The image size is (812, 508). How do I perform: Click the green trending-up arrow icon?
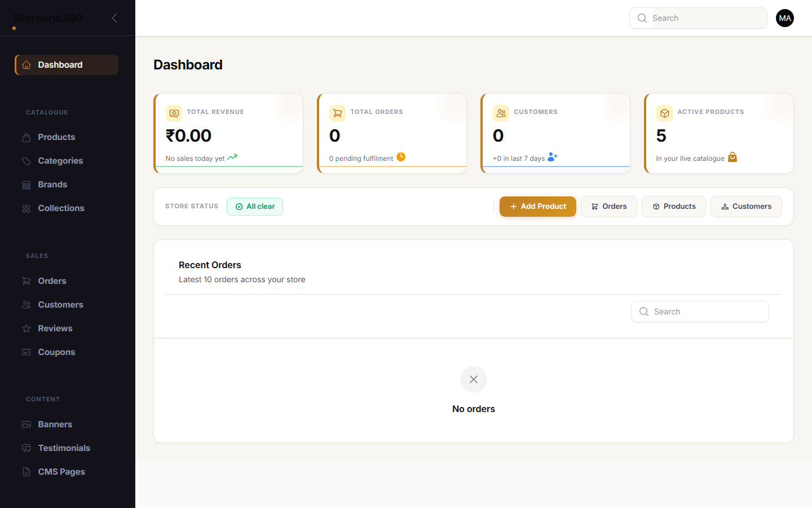232,157
